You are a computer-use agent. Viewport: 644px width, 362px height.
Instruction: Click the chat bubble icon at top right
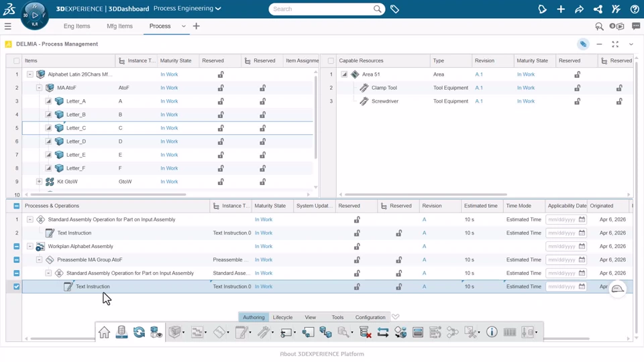pyautogui.click(x=636, y=26)
